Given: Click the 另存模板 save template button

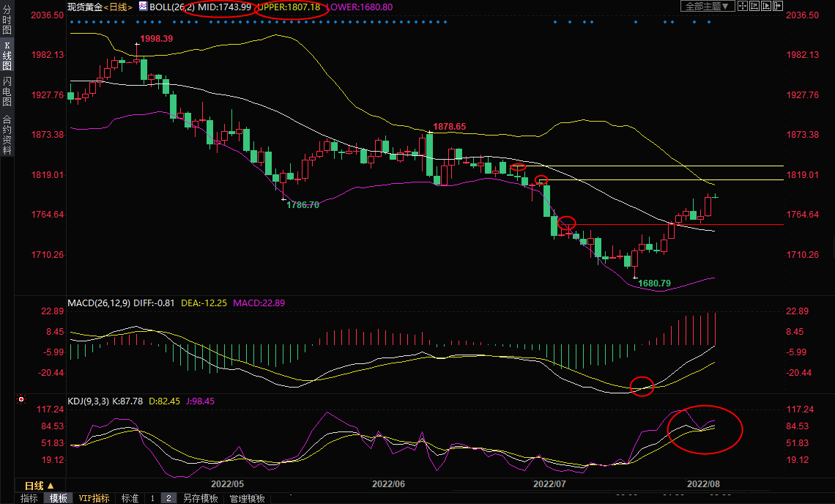Looking at the screenshot, I should (x=200, y=498).
